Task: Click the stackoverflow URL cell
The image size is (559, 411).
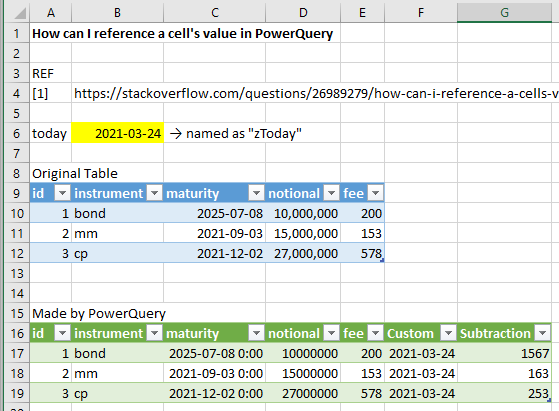Action: (x=316, y=93)
